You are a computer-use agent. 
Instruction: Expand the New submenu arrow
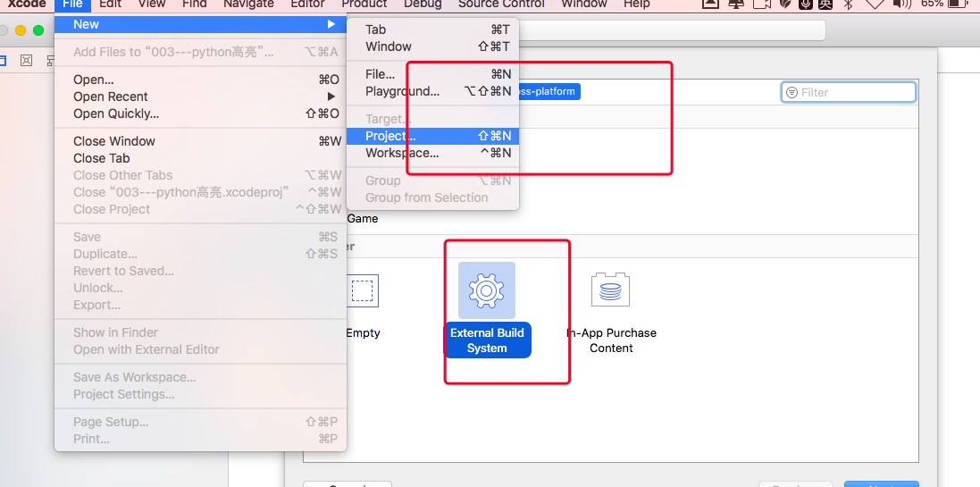[331, 24]
